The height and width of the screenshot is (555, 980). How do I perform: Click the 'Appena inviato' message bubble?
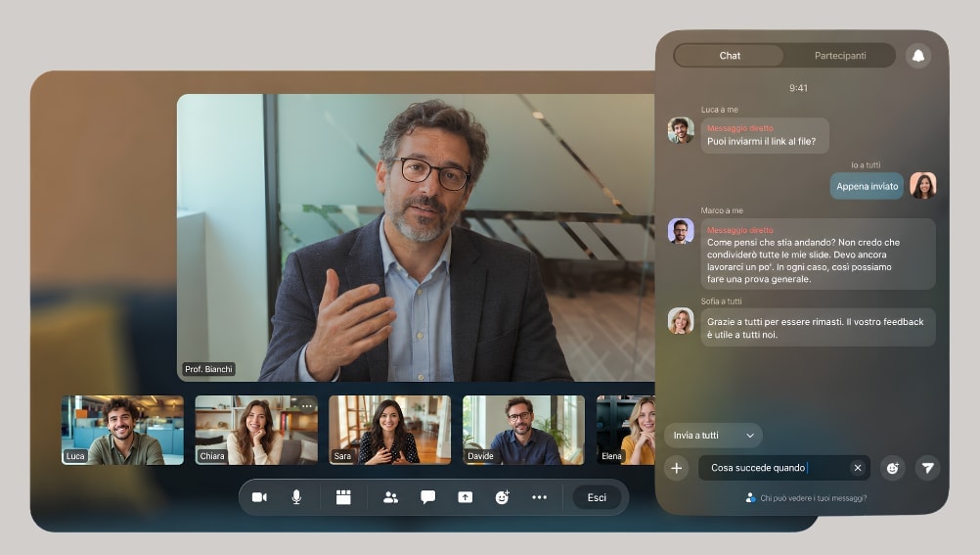tap(867, 186)
